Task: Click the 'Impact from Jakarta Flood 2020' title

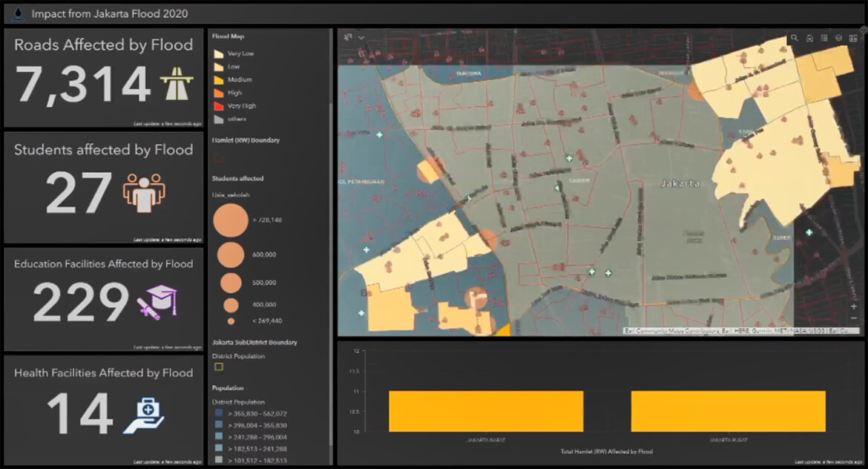Action: click(x=110, y=13)
